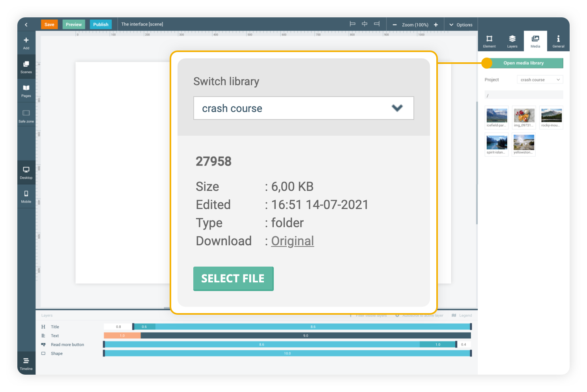Click the back arrow at top left
This screenshot has width=587, height=392.
tap(26, 24)
